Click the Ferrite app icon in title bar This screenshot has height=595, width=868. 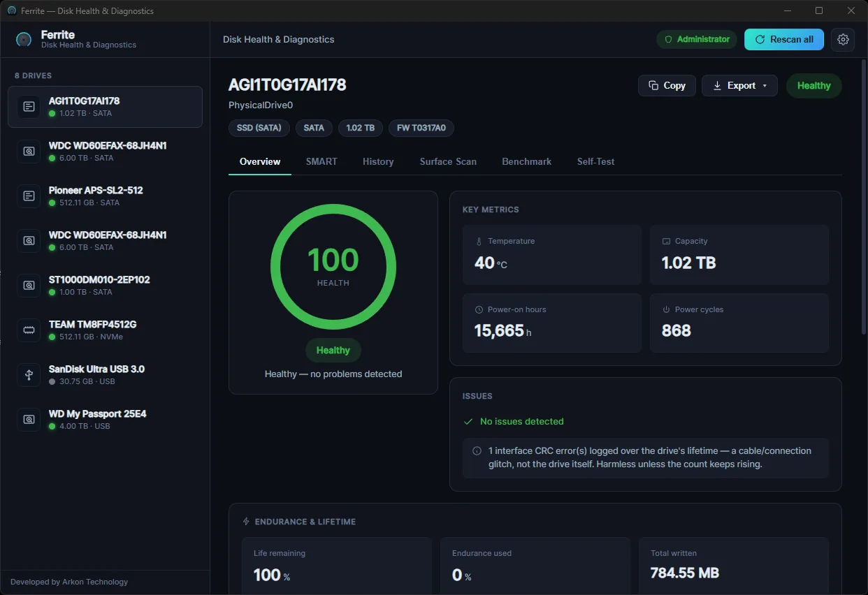pyautogui.click(x=11, y=10)
